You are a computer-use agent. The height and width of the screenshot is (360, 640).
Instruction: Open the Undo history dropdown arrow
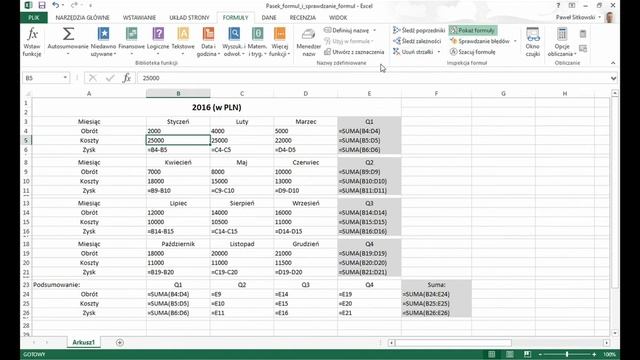[63, 5]
